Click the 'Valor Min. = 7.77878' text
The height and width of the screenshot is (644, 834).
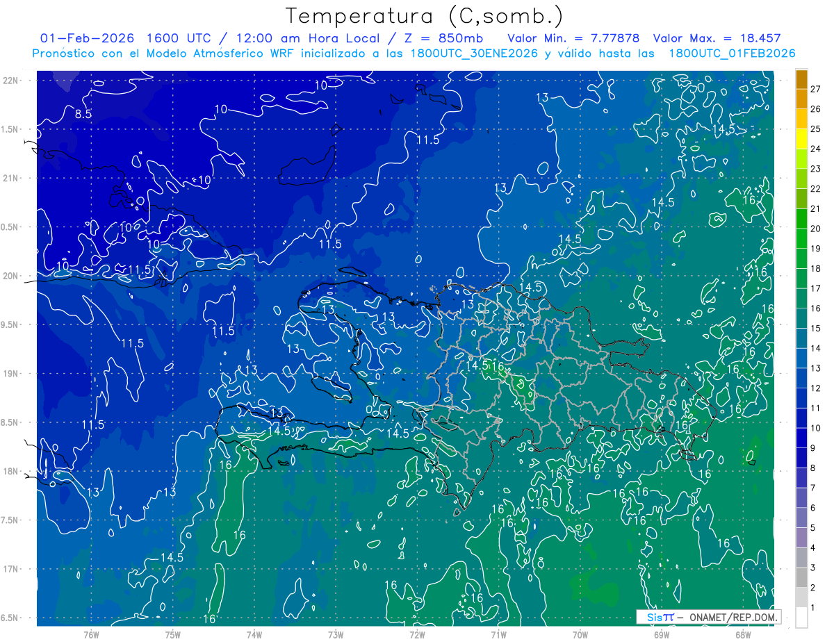point(574,38)
